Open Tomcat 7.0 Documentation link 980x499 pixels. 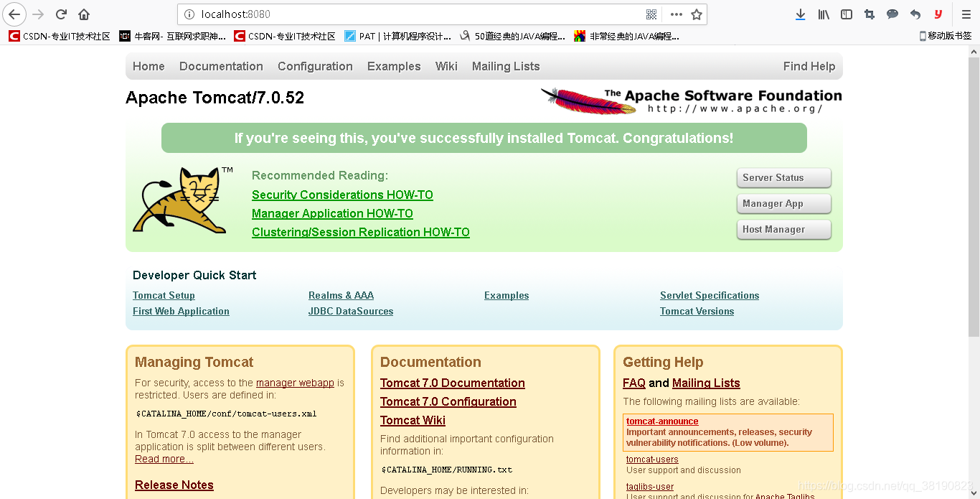[453, 383]
